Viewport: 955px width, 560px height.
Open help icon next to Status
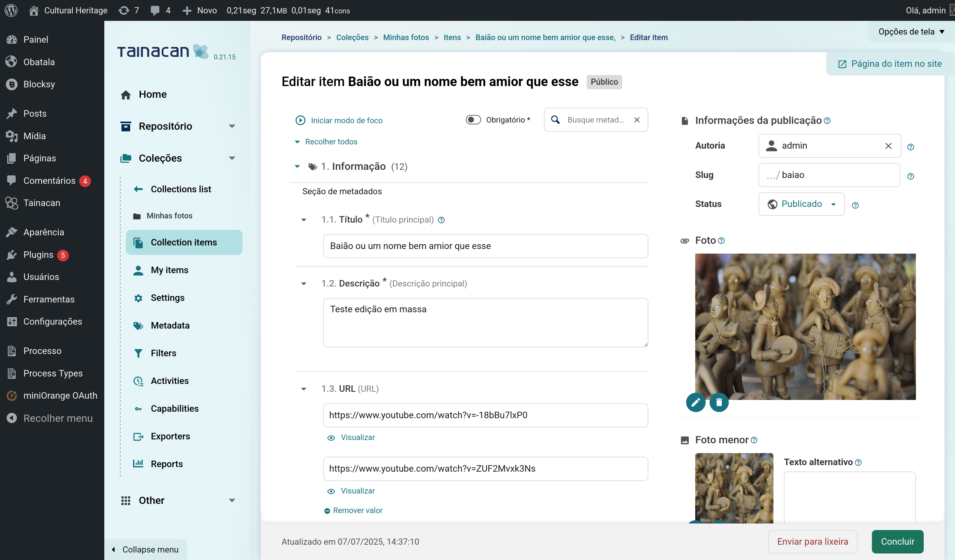(855, 205)
